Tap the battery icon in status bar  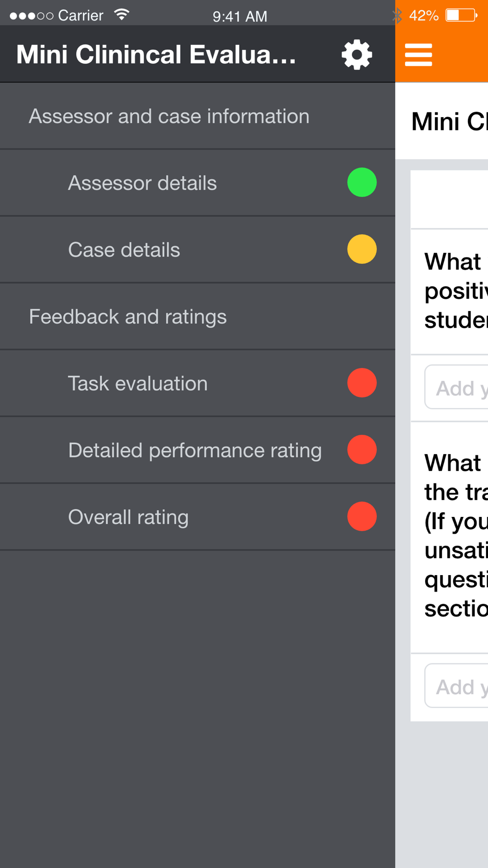point(461,15)
